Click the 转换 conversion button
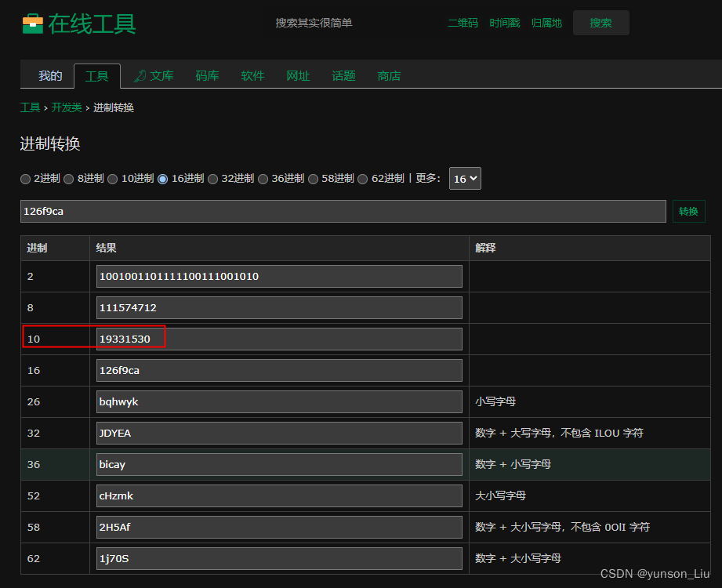The image size is (722, 588). point(688,211)
